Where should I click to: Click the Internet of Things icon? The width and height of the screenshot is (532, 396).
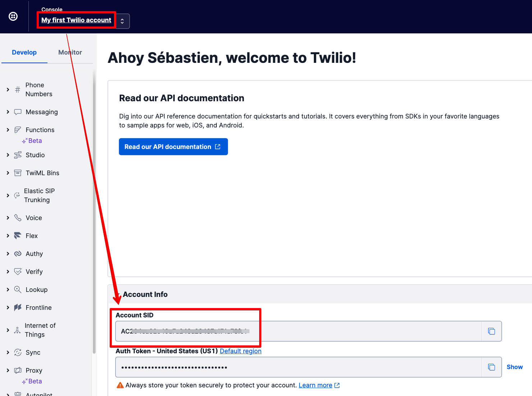click(x=17, y=330)
